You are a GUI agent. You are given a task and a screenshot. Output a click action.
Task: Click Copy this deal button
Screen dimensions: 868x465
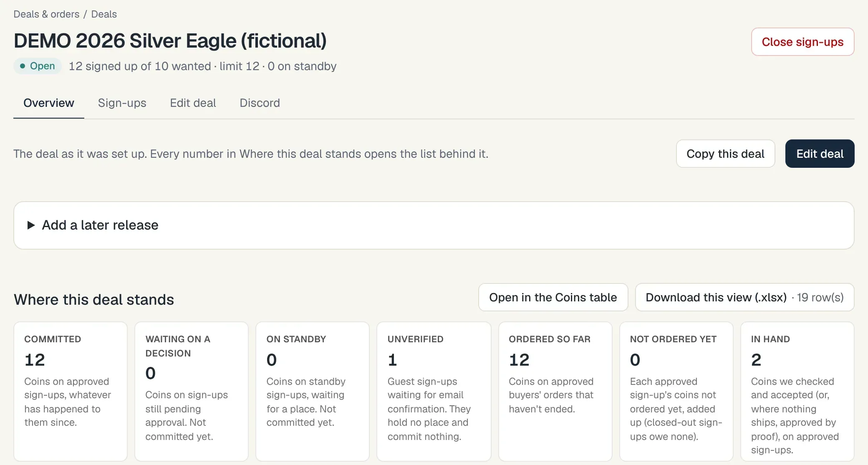click(725, 154)
